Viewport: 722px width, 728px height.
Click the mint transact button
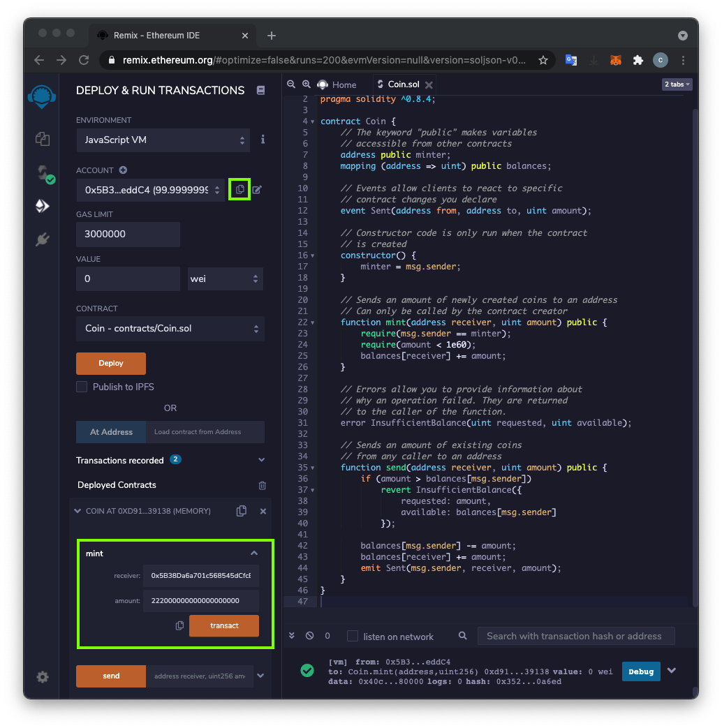224,625
